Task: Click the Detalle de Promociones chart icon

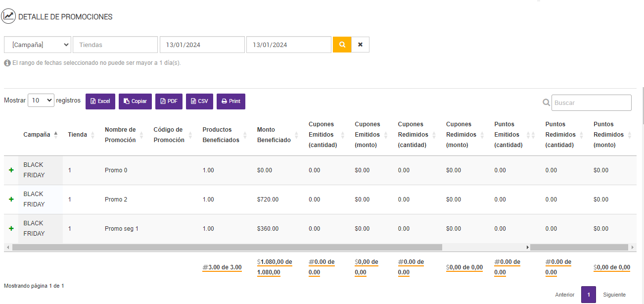Action: (x=8, y=16)
